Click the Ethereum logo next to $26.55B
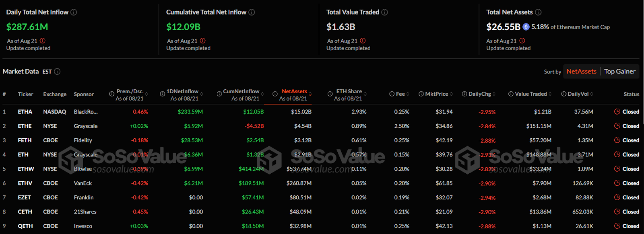644x234 pixels. pyautogui.click(x=526, y=27)
